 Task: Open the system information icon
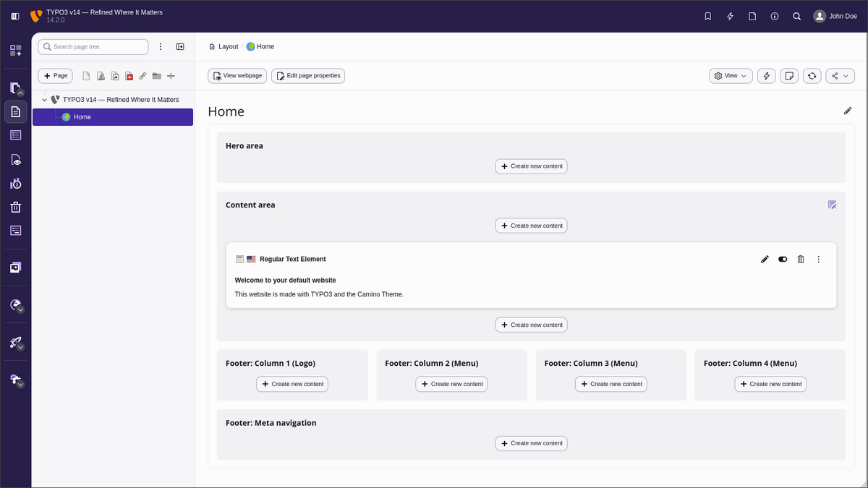click(775, 16)
